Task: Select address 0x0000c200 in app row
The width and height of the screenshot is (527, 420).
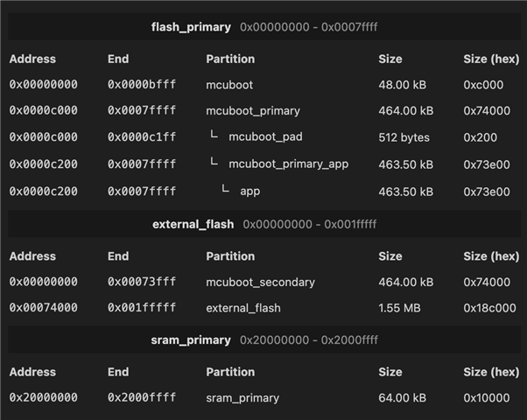Action: point(44,192)
